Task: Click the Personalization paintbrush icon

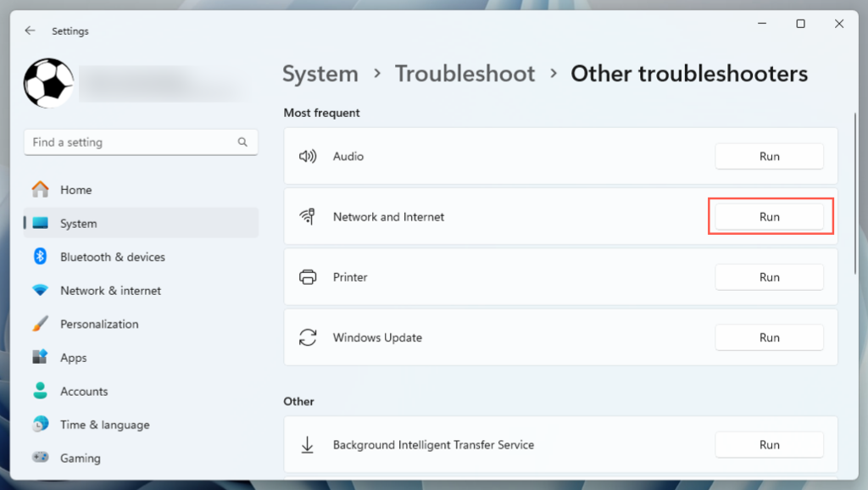Action: pyautogui.click(x=40, y=324)
